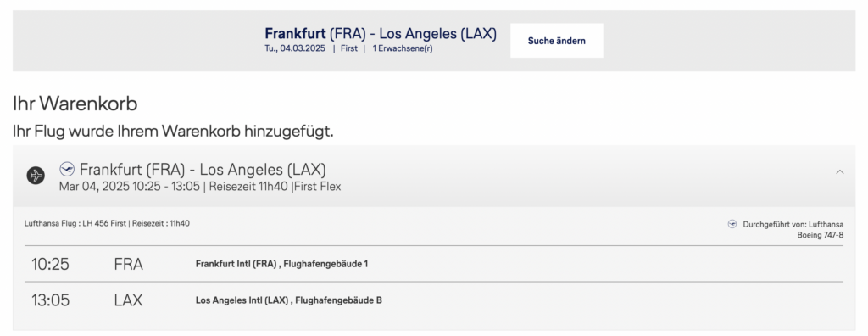Click the Boeing 747-8 aircraft label
The image size is (868, 336).
(821, 235)
